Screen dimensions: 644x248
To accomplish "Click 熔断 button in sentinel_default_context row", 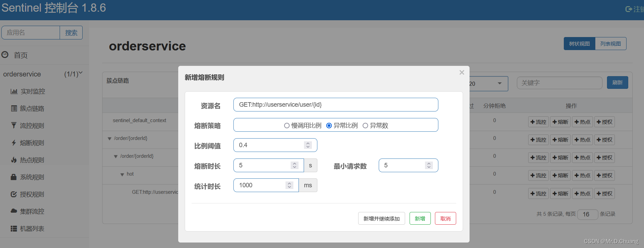I will 560,122.
